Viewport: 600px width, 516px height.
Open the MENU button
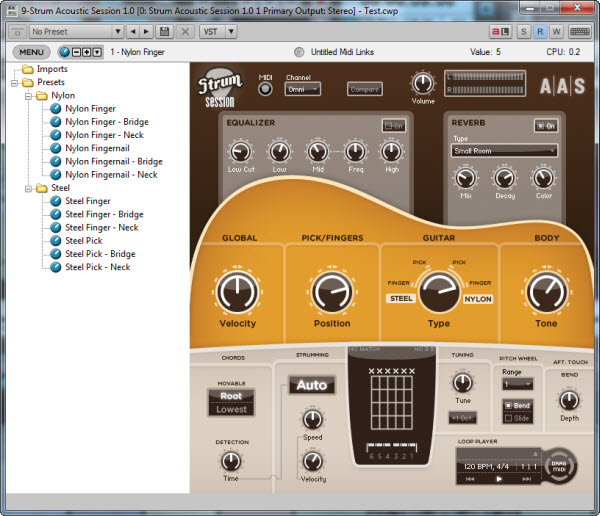pyautogui.click(x=31, y=52)
